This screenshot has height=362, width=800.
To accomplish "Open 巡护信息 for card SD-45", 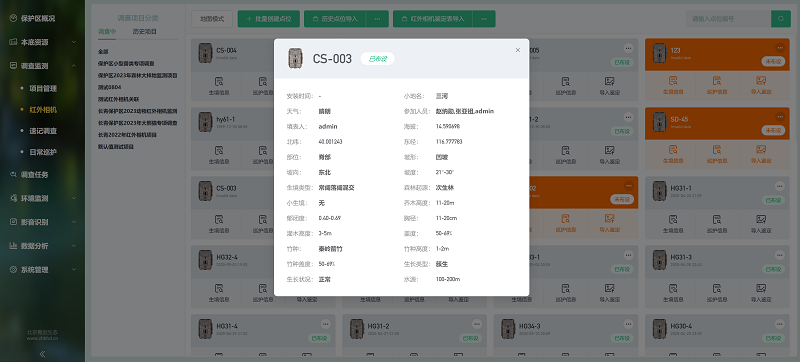I will pos(717,155).
